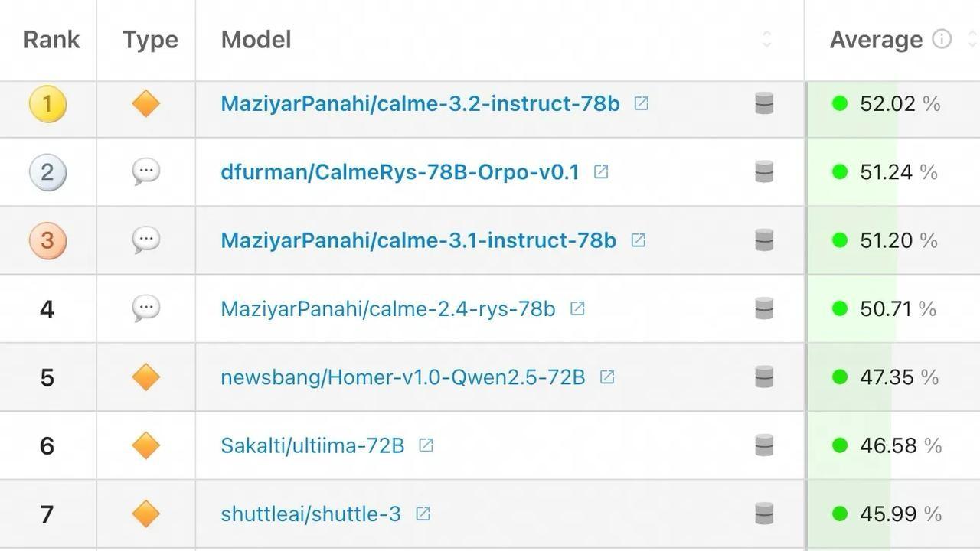Open MaziyarPanahi/calme-3.1-instruct-78b model link
Screen dimensions: 980x551
[x=418, y=240]
